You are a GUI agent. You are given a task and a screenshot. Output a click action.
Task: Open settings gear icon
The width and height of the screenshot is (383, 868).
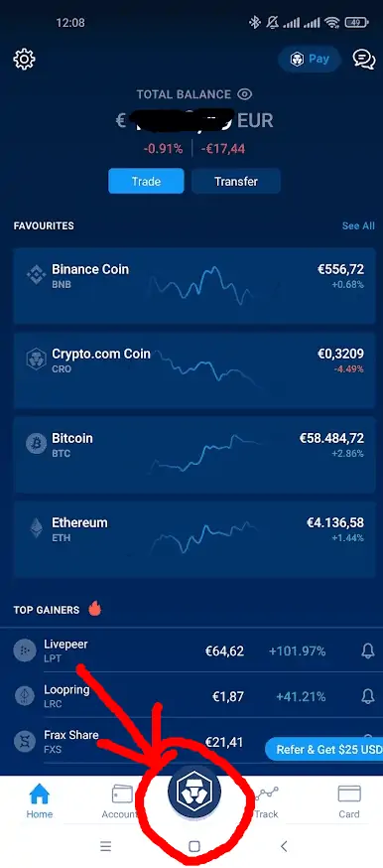point(25,59)
